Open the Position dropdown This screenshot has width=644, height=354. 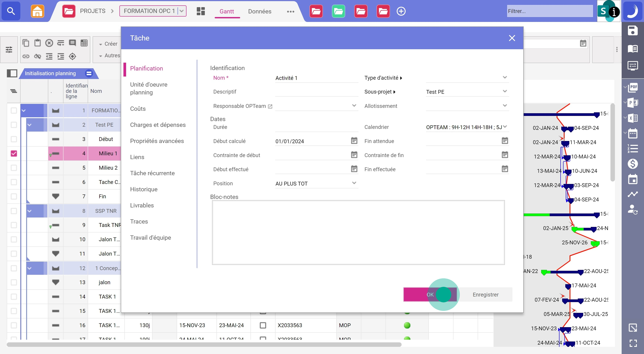point(354,183)
